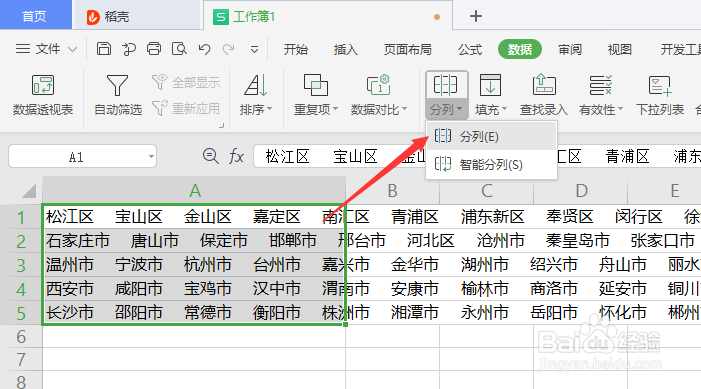Choose 分列(E) from the dropdown menu
The height and width of the screenshot is (389, 701).
click(491, 136)
